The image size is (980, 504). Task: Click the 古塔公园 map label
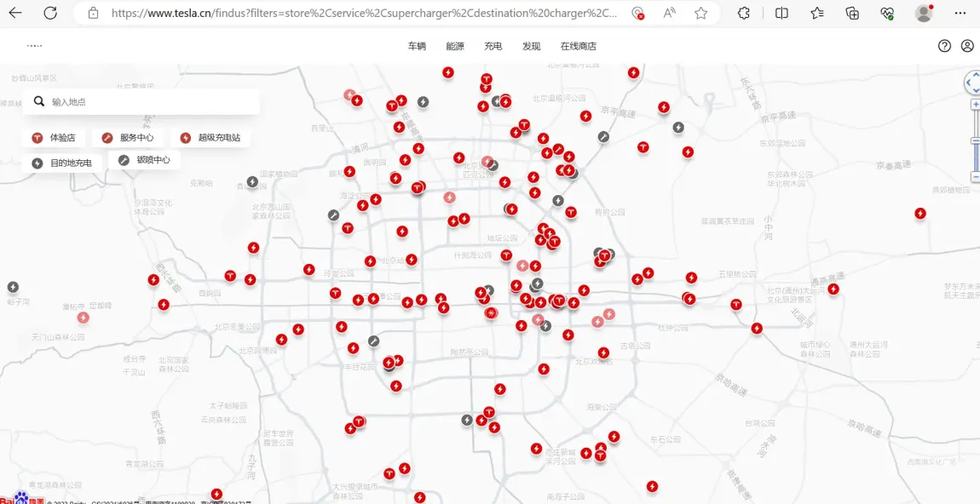pos(634,346)
